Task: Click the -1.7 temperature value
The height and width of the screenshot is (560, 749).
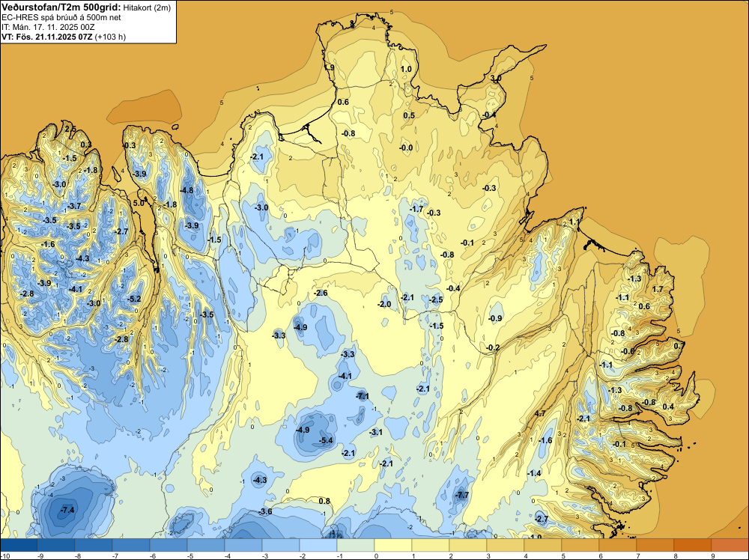Action: tap(416, 209)
